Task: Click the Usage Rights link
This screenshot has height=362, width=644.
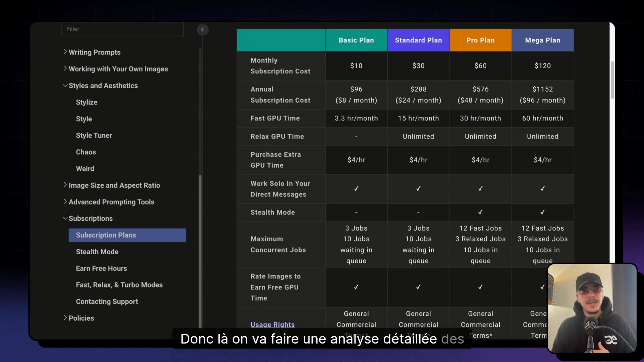Action: 272,325
